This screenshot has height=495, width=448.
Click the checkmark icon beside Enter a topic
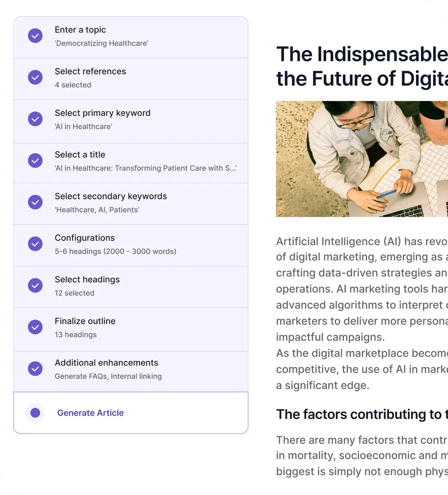tap(35, 36)
